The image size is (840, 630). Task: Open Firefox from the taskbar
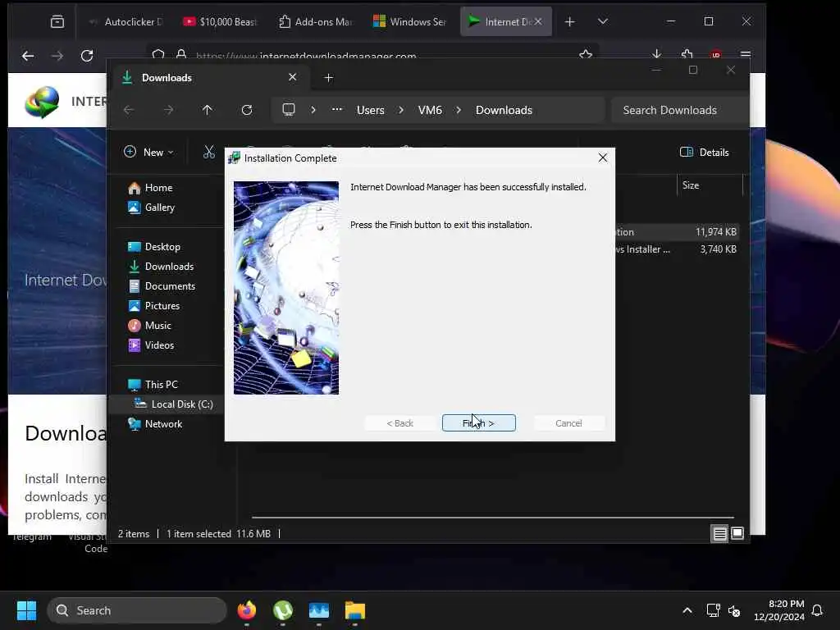point(246,610)
